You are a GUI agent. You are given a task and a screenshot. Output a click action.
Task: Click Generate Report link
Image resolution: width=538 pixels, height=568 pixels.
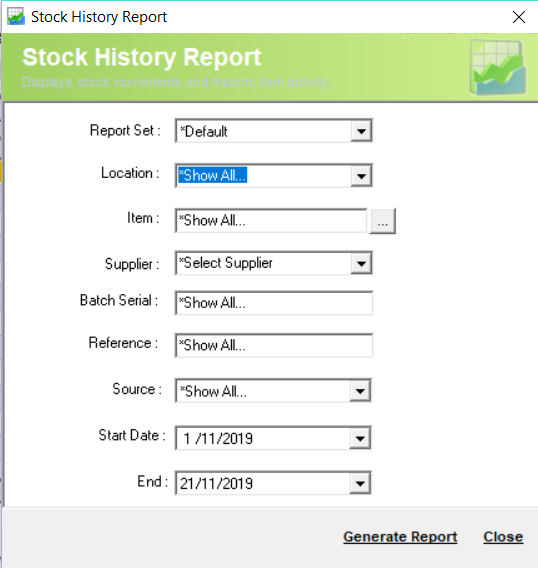pos(400,536)
